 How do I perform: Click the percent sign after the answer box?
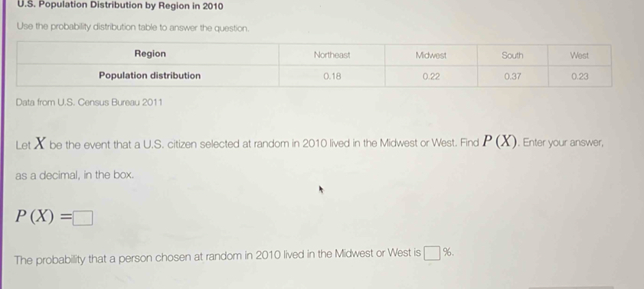[447, 252]
